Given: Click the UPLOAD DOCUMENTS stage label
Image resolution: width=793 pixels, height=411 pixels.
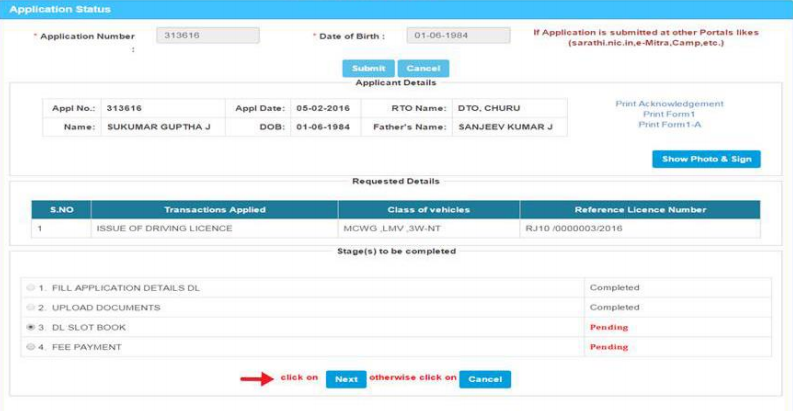Looking at the screenshot, I should pyautogui.click(x=106, y=307).
